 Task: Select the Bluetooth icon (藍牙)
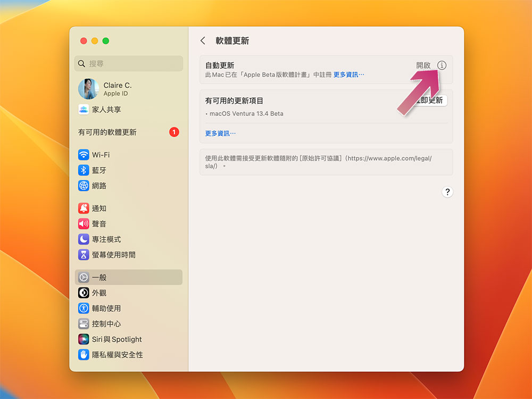pyautogui.click(x=84, y=170)
